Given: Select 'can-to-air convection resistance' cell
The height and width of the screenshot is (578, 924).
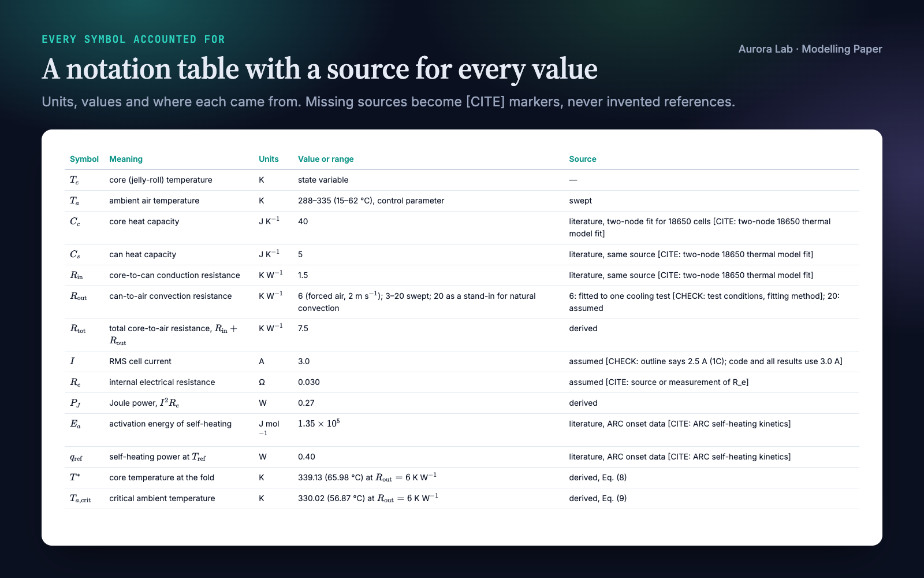Looking at the screenshot, I should coord(170,296).
